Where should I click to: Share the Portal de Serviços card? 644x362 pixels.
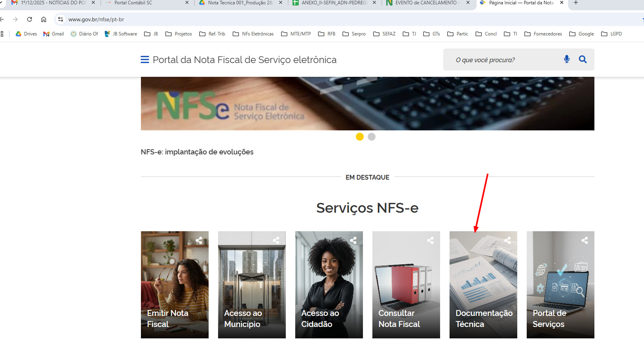click(585, 240)
